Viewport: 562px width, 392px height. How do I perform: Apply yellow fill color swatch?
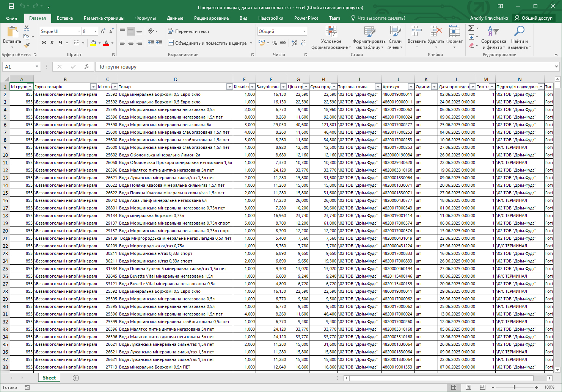(x=93, y=43)
